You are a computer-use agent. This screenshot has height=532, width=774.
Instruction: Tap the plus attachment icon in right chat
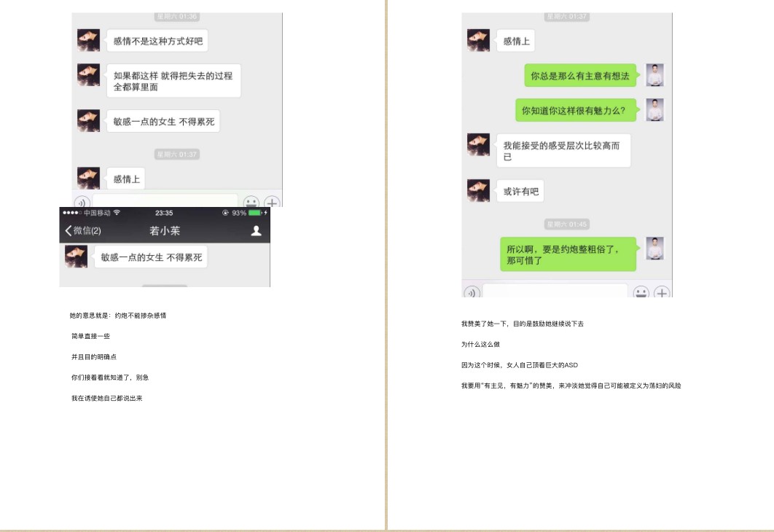pos(662,292)
